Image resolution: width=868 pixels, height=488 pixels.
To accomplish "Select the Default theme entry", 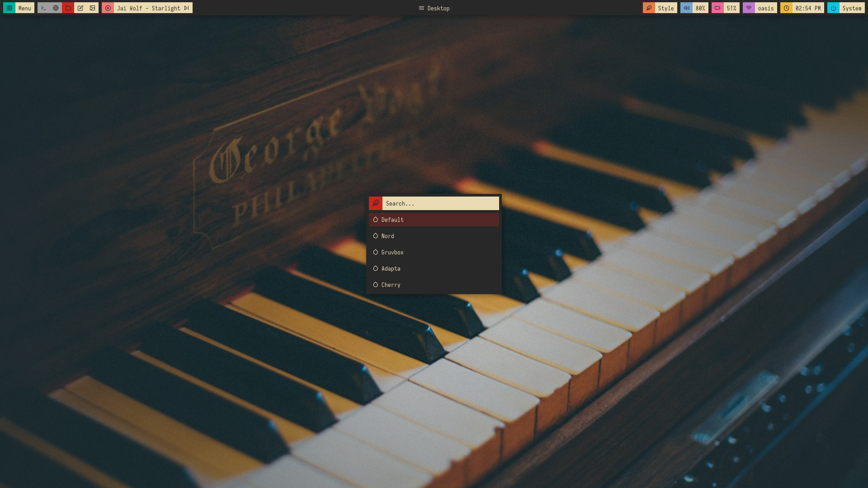I will (x=434, y=220).
